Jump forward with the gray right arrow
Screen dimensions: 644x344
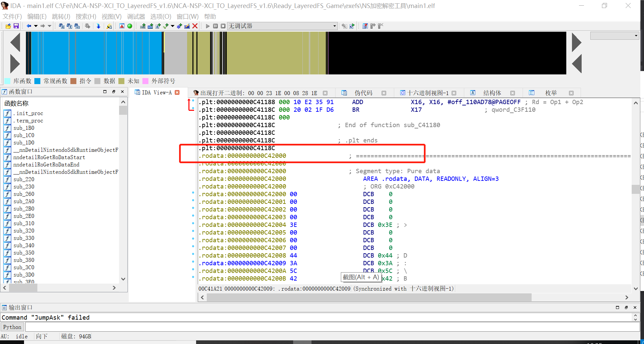tap(43, 26)
